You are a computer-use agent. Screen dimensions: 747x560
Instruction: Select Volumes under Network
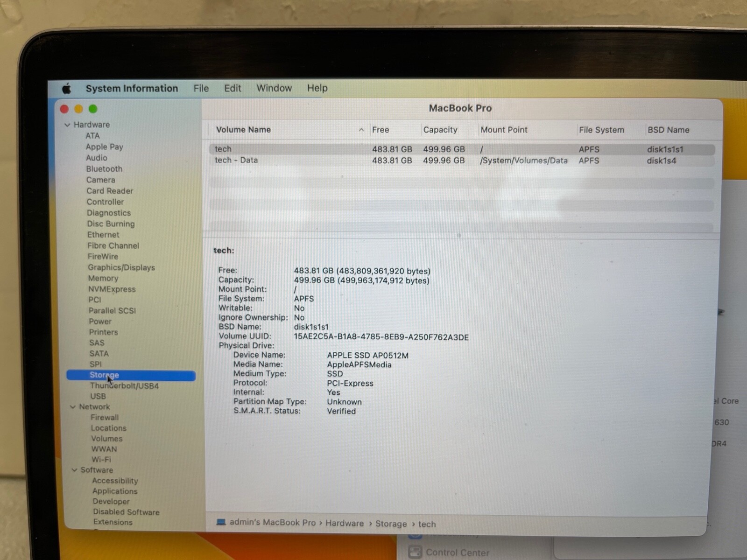coord(107,439)
